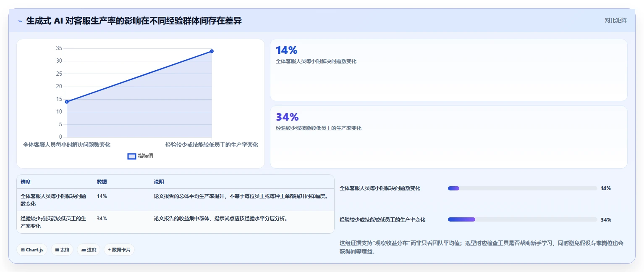Screen dimensions: 644x272
Task: Click the description starting 论文报告的总体平均生产率提升
Action: click(241, 196)
